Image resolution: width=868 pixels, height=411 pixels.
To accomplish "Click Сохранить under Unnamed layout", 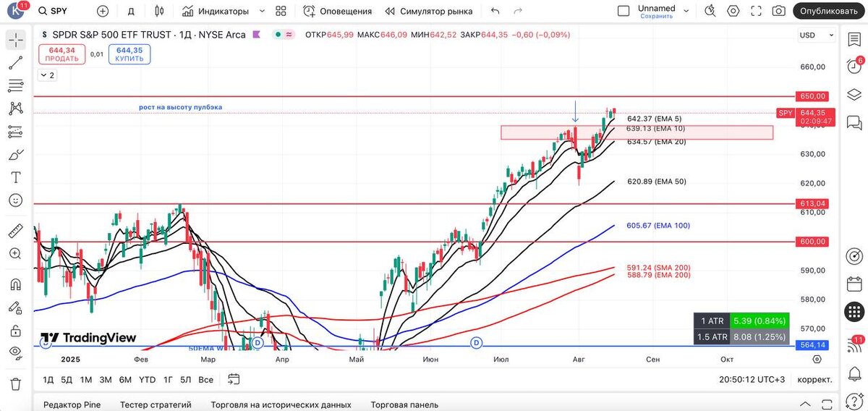I will coord(656,16).
